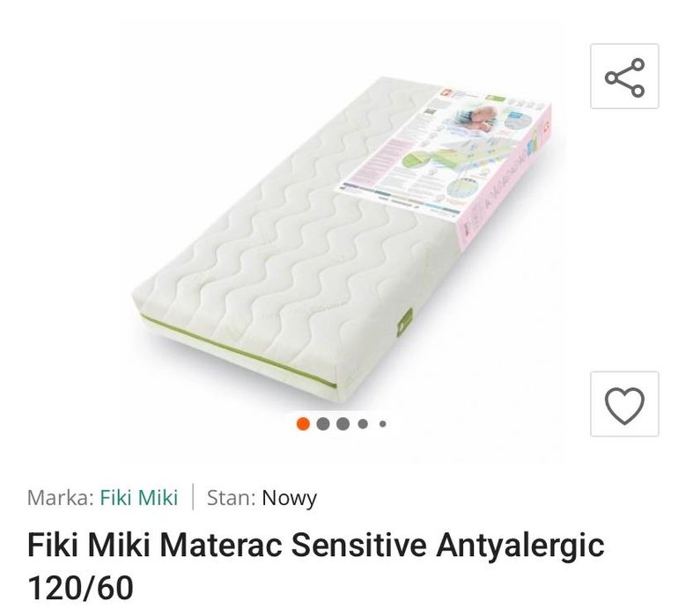Jump to second product photo dot
The width and height of the screenshot is (686, 616).
323,423
